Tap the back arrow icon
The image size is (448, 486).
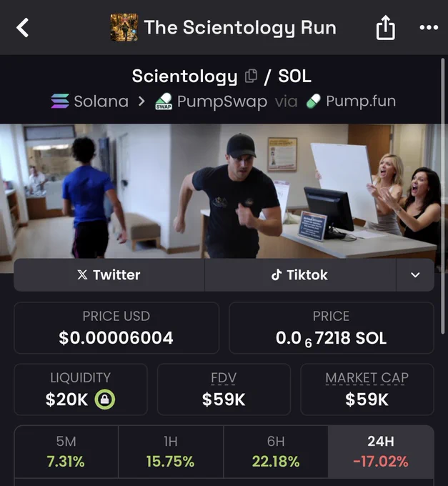pos(23,28)
